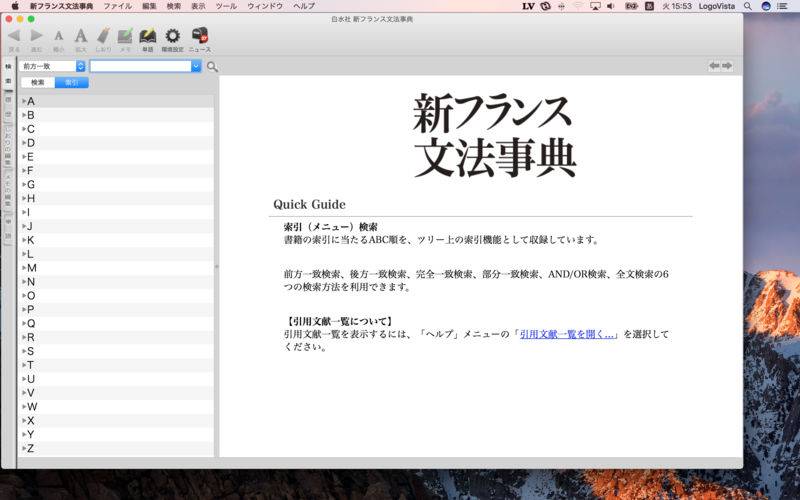This screenshot has height=500, width=800.
Task: Click inside the search text field
Action: [140, 66]
